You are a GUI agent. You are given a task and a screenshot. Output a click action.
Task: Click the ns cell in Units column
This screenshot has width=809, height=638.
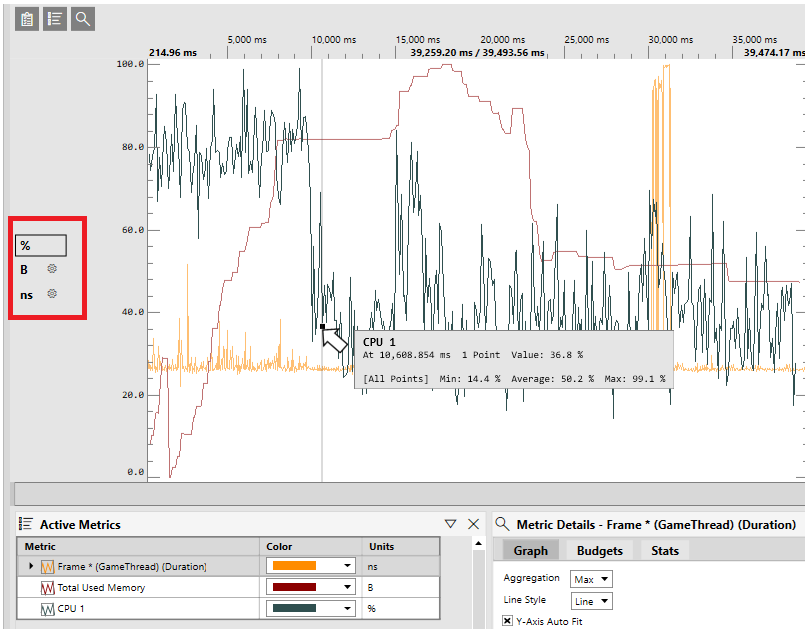pyautogui.click(x=401, y=566)
